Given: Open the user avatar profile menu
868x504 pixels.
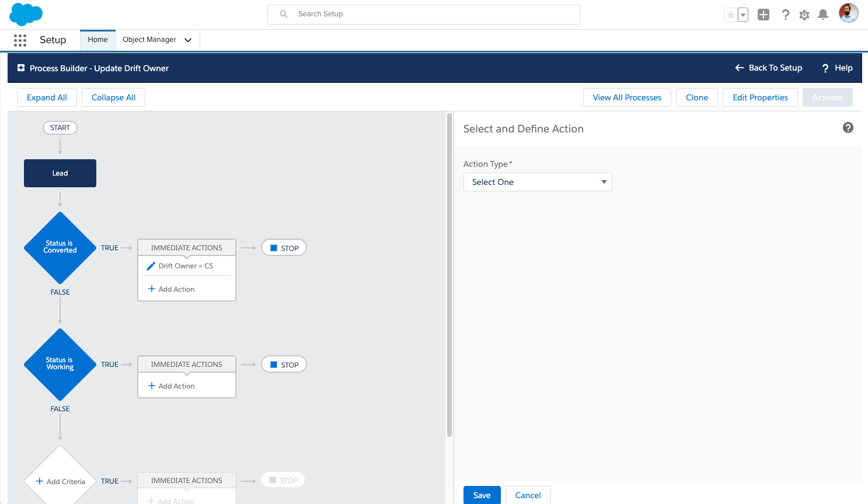Looking at the screenshot, I should (x=849, y=13).
